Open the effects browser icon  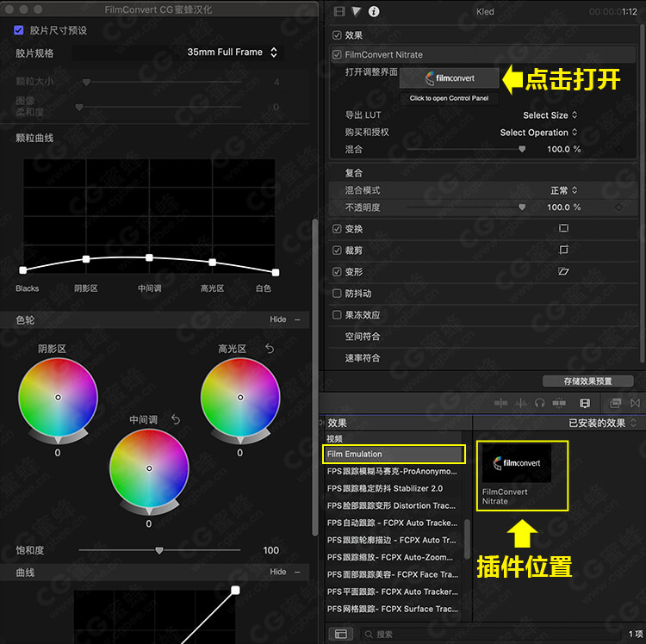tap(616, 403)
